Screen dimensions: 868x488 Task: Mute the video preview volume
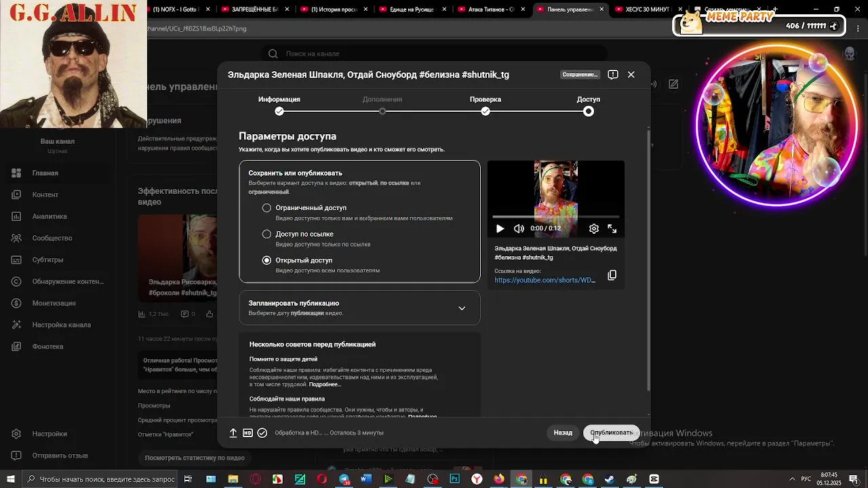click(x=519, y=229)
